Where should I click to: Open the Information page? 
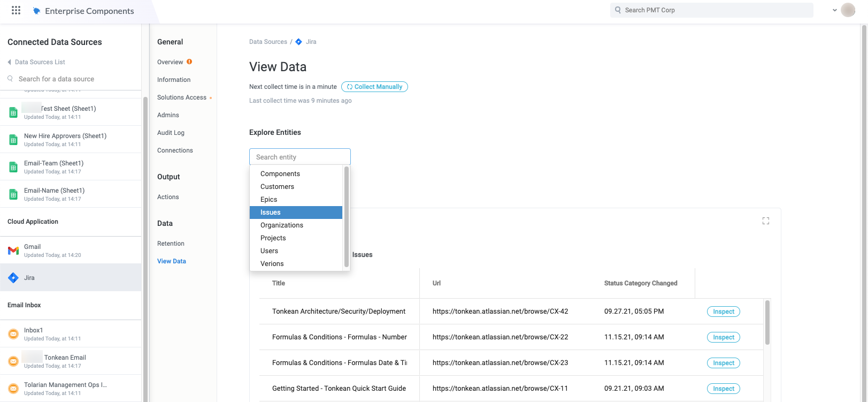[x=174, y=80]
